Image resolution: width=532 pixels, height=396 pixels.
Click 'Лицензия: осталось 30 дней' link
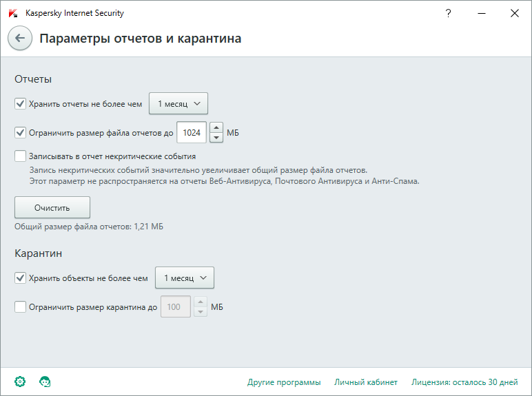point(464,382)
